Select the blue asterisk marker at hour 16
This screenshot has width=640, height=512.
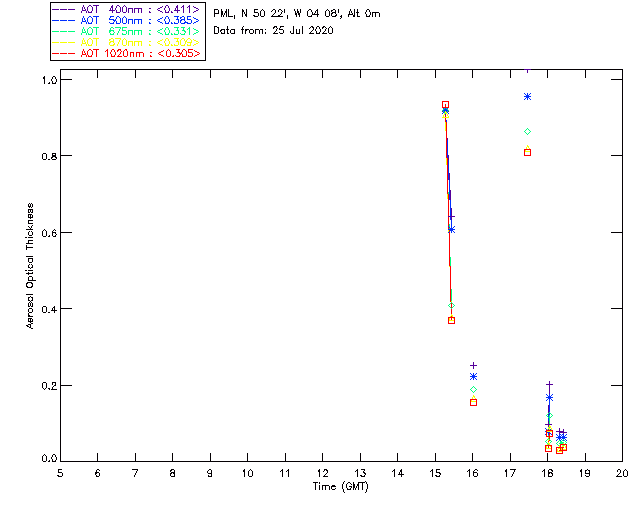click(x=473, y=376)
